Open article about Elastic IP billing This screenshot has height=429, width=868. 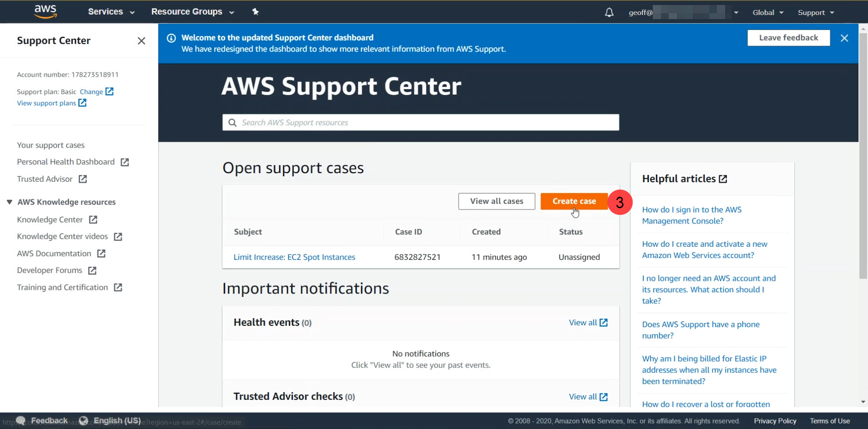(709, 370)
